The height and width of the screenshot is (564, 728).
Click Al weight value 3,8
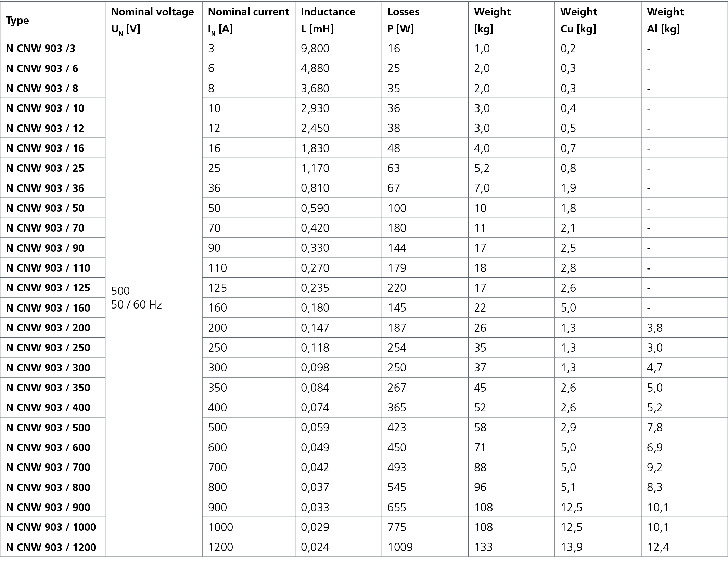655,328
